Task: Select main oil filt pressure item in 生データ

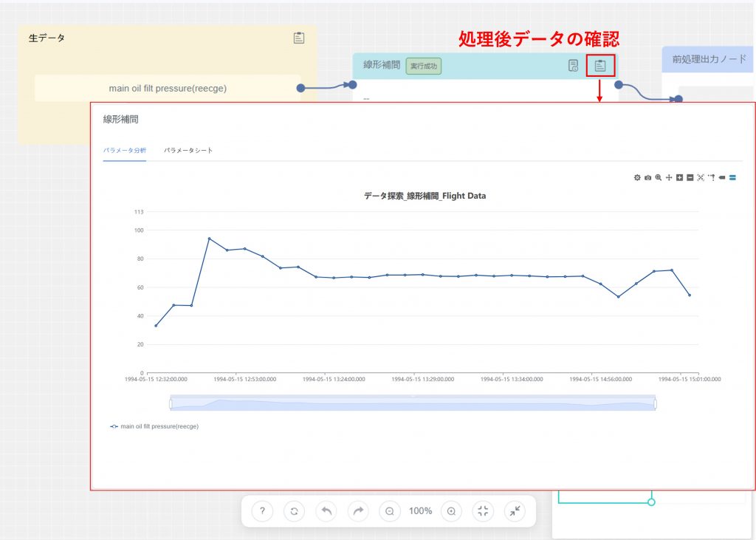Action: [168, 88]
